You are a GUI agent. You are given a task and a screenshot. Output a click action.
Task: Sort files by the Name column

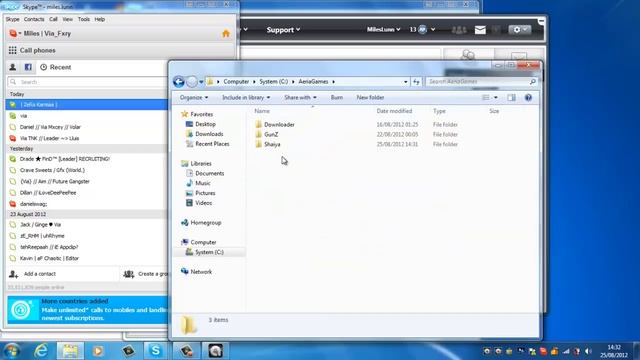pos(262,111)
